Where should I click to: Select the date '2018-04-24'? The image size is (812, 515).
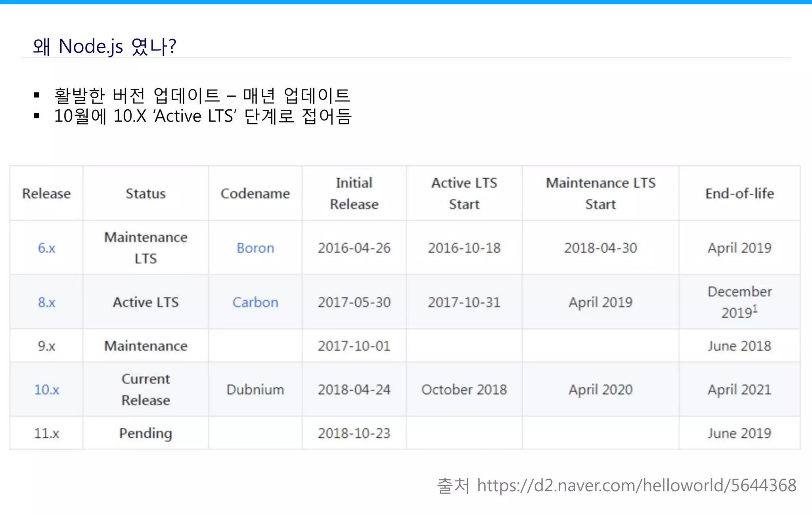(354, 389)
